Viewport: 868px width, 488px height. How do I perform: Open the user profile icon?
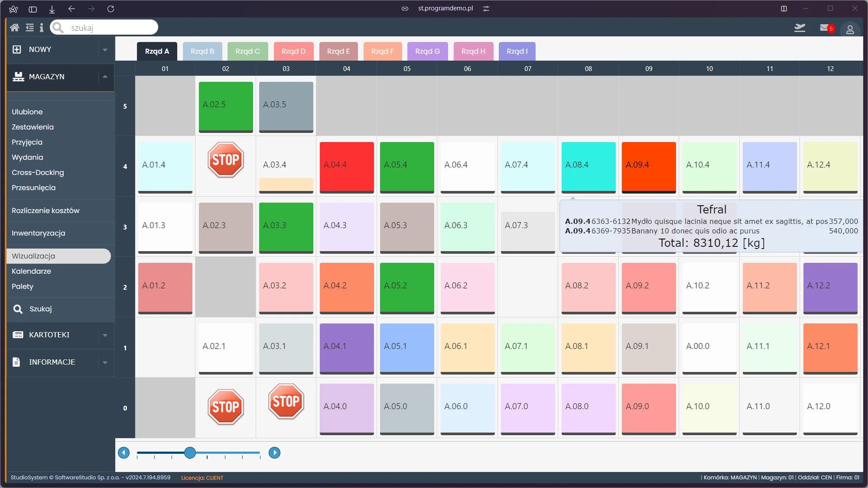[x=849, y=29]
